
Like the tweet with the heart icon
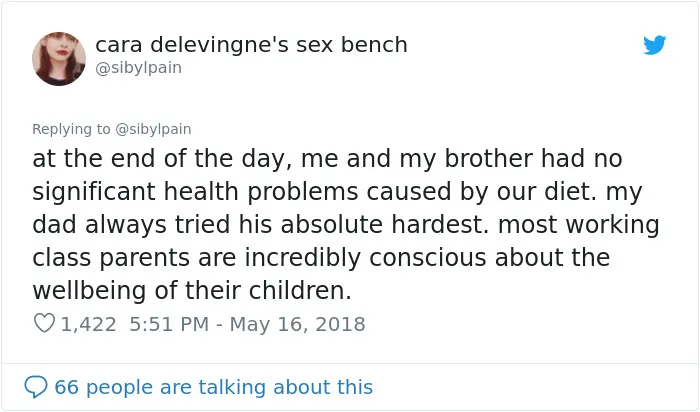44,323
